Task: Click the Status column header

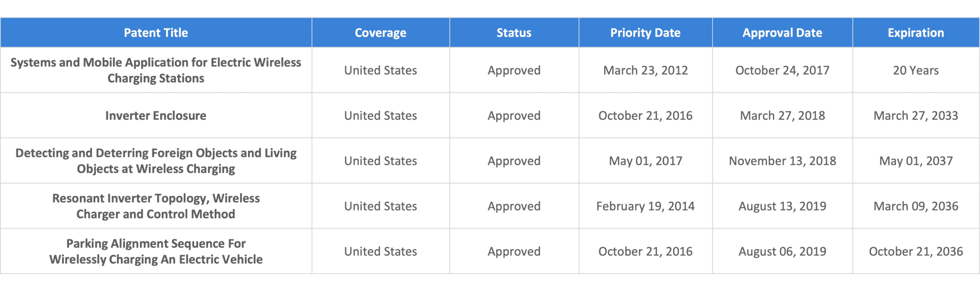Action: pos(514,33)
